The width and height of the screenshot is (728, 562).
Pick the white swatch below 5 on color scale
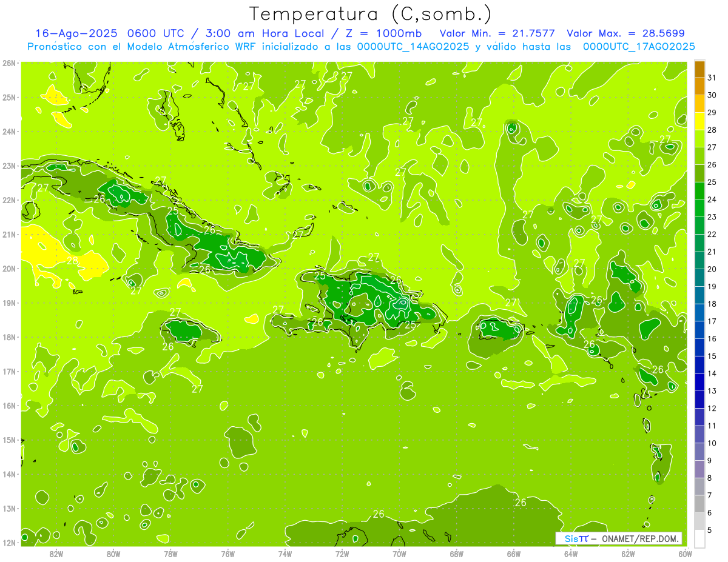(x=699, y=538)
